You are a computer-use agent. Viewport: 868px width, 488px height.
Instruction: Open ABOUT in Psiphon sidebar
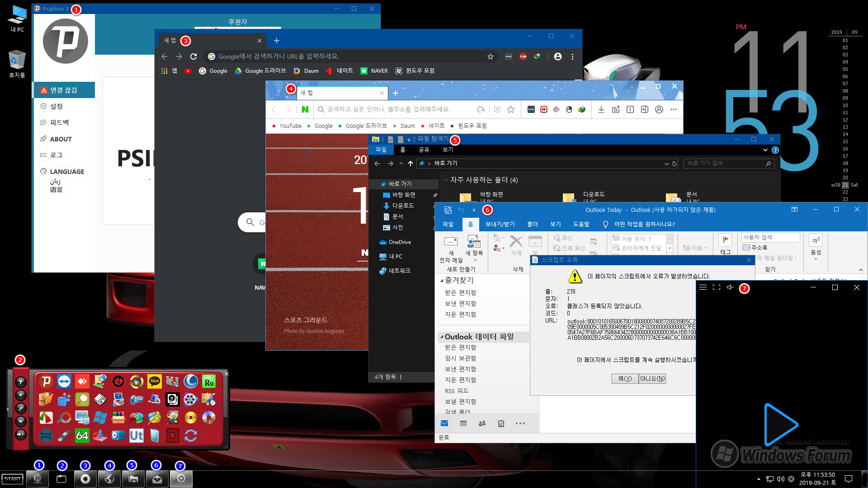(61, 139)
